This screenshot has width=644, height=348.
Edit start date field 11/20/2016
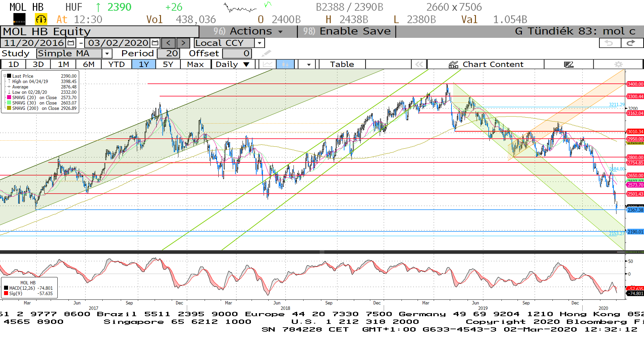click(x=34, y=43)
